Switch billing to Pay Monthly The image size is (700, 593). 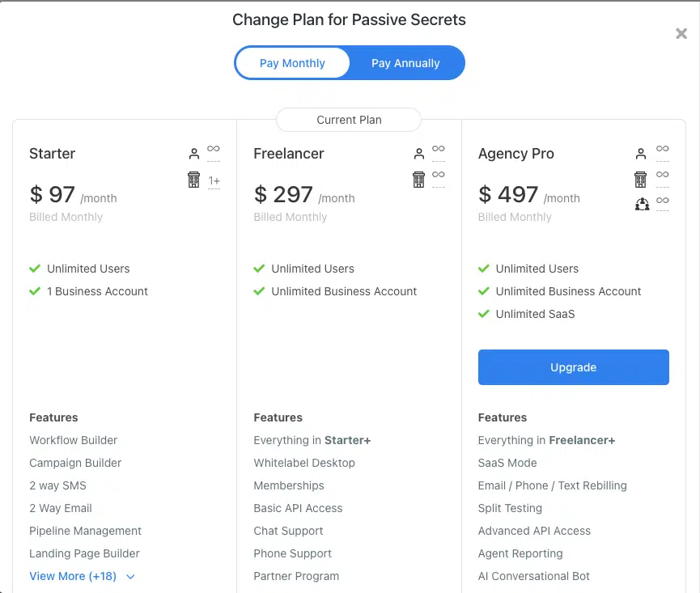pyautogui.click(x=292, y=63)
